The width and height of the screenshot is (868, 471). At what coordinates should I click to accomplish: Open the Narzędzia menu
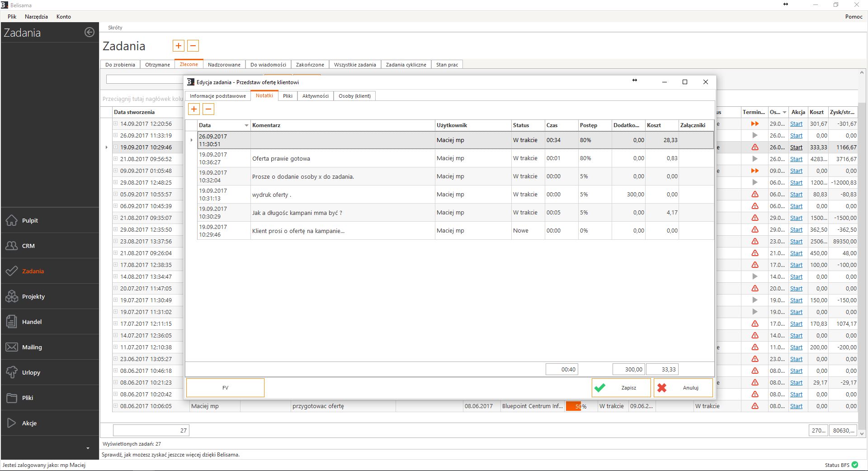(x=36, y=16)
